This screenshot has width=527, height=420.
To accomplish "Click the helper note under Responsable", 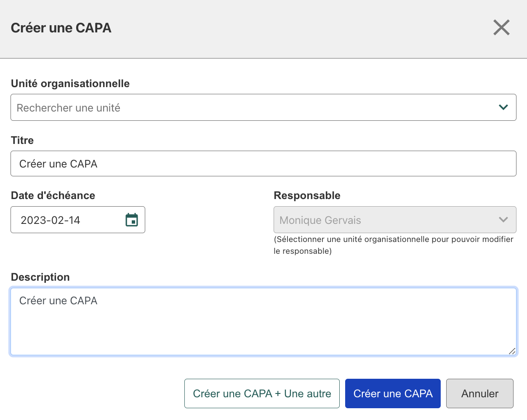I will pyautogui.click(x=393, y=245).
